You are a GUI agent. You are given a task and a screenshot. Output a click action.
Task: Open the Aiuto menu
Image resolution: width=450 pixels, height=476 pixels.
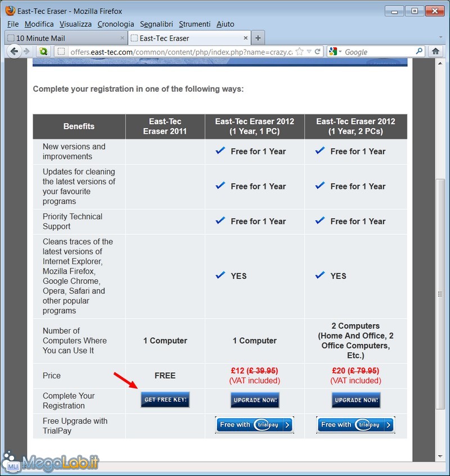tap(225, 24)
